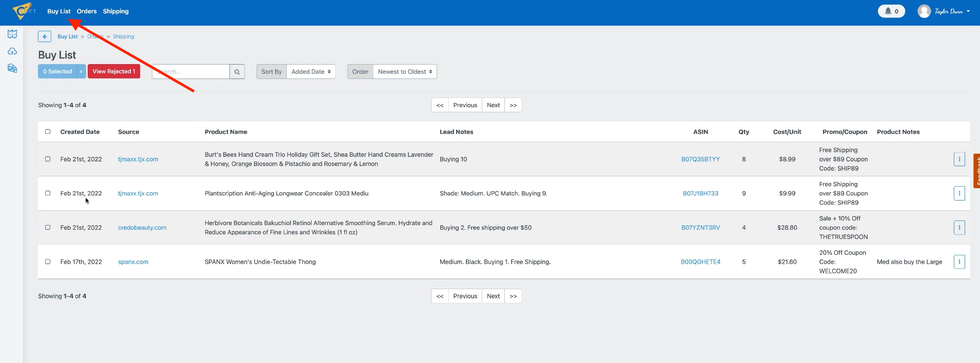Click the back arrow button
980x363 pixels.
pyautogui.click(x=45, y=36)
